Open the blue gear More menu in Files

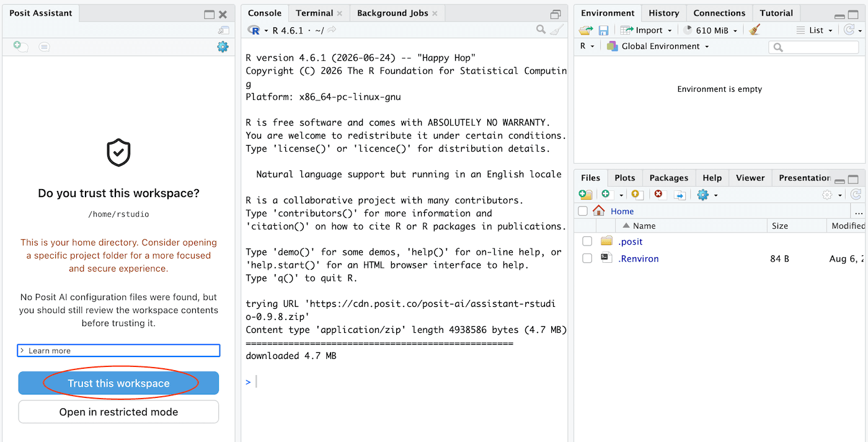[702, 195]
